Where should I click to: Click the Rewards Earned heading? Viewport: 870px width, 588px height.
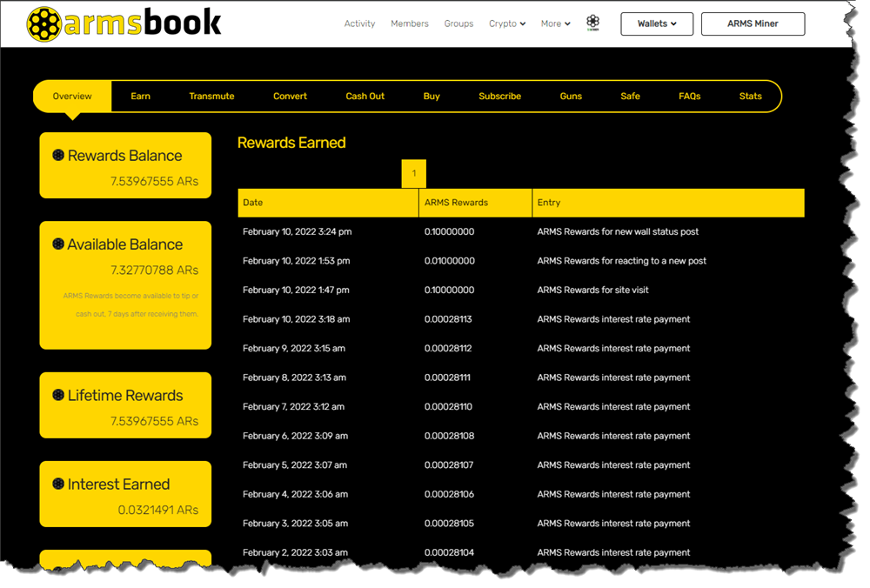click(x=291, y=143)
